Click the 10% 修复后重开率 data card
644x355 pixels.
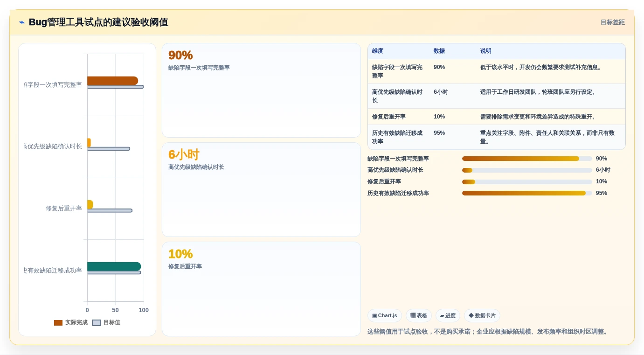pyautogui.click(x=261, y=289)
